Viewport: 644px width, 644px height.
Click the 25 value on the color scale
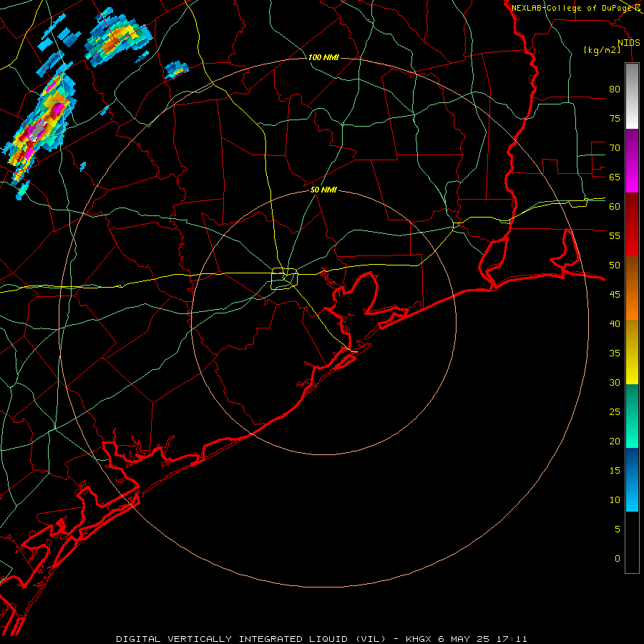pyautogui.click(x=615, y=412)
